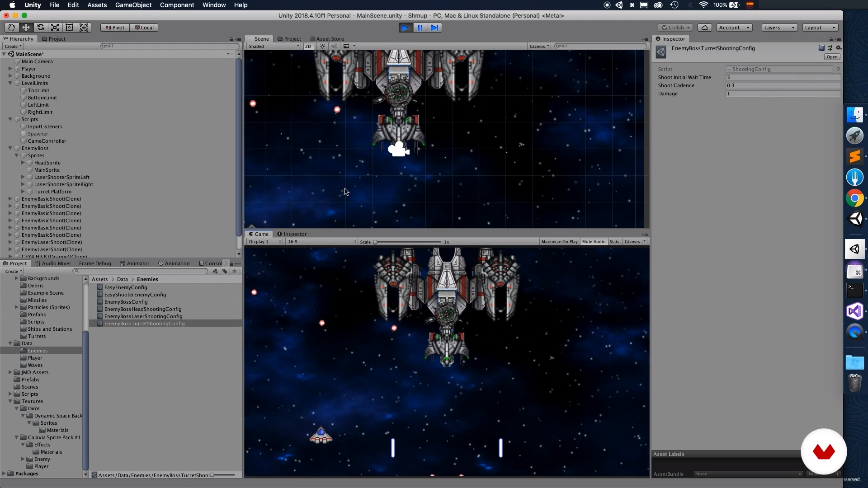Toggle 2D scene view mode

308,46
